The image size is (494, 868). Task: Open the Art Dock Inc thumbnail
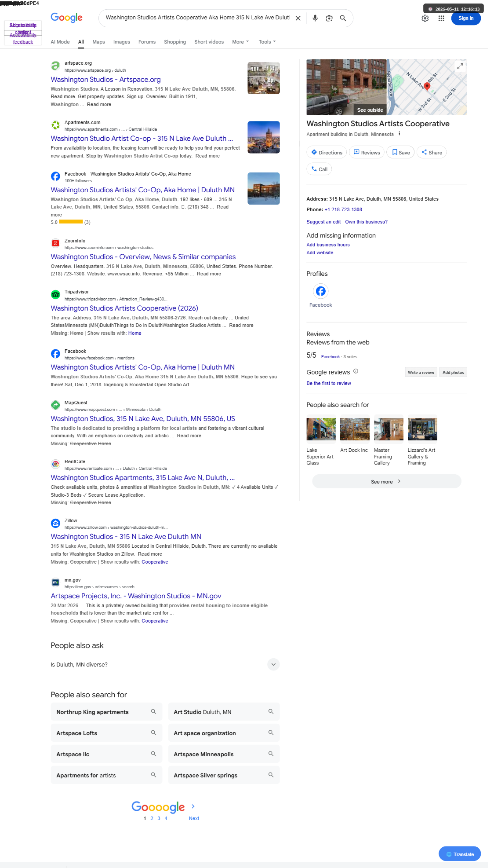(x=355, y=429)
